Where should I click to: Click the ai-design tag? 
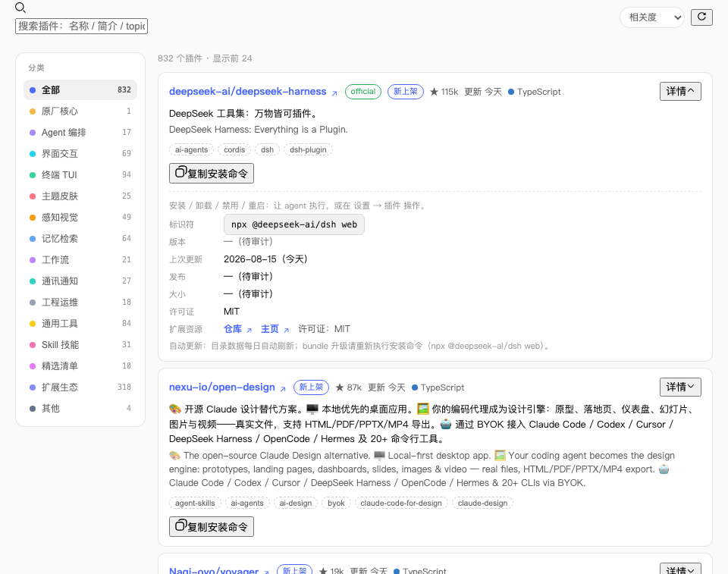pyautogui.click(x=295, y=503)
